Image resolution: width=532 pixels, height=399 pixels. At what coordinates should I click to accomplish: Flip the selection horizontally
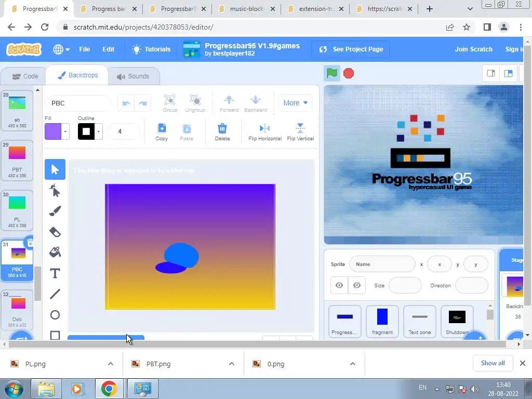coord(265,132)
